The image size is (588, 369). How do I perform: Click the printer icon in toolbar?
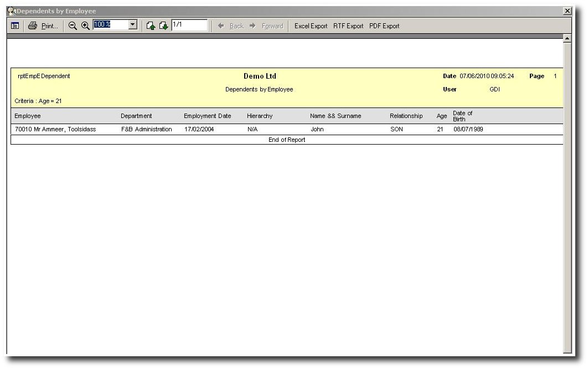[33, 26]
